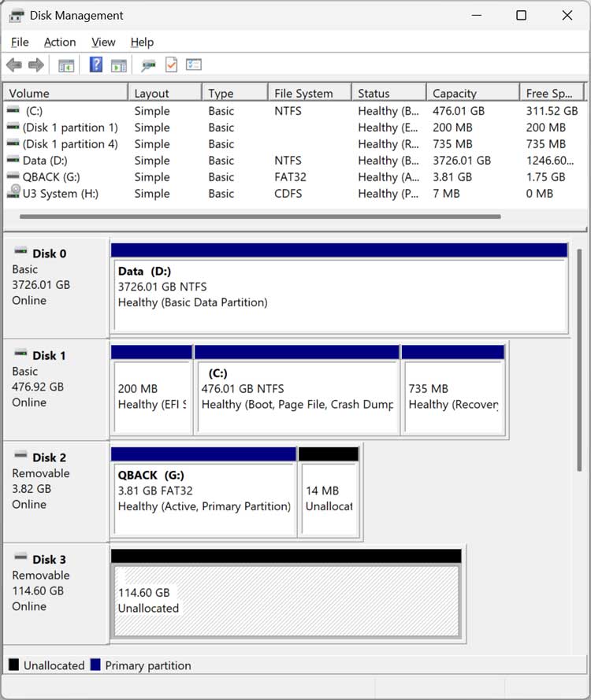This screenshot has height=700, width=591.
Task: Click the 3.82 GB text under Disk 2
Action: 32,488
